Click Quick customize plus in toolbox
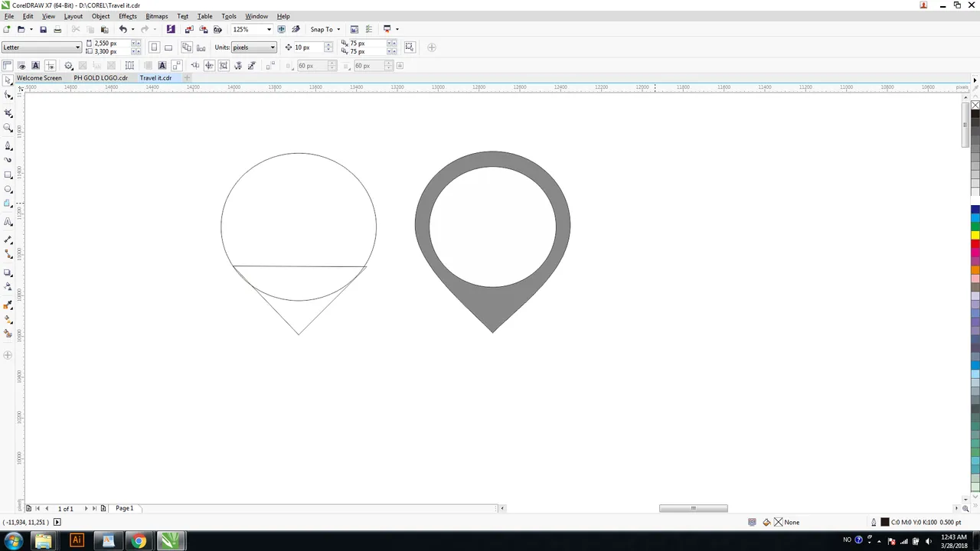This screenshot has height=551, width=980. click(x=8, y=355)
